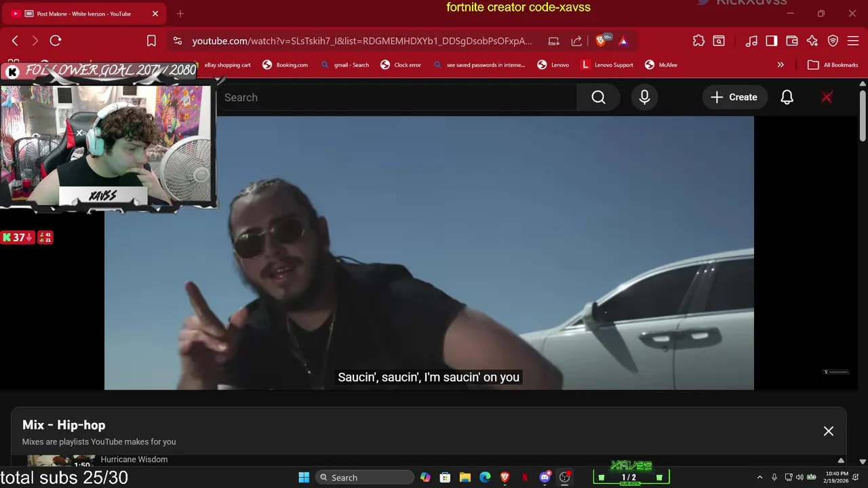Open the media playlist music icon
The height and width of the screenshot is (488, 868).
click(751, 41)
